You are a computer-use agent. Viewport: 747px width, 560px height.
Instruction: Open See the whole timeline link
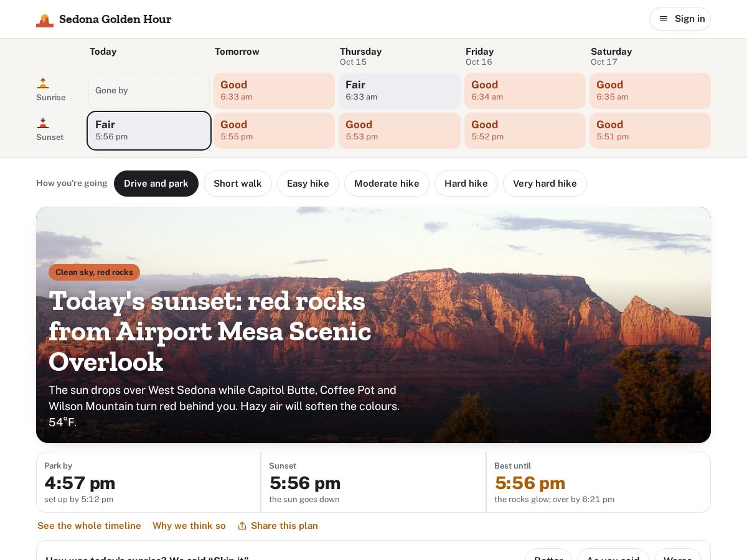coord(89,526)
